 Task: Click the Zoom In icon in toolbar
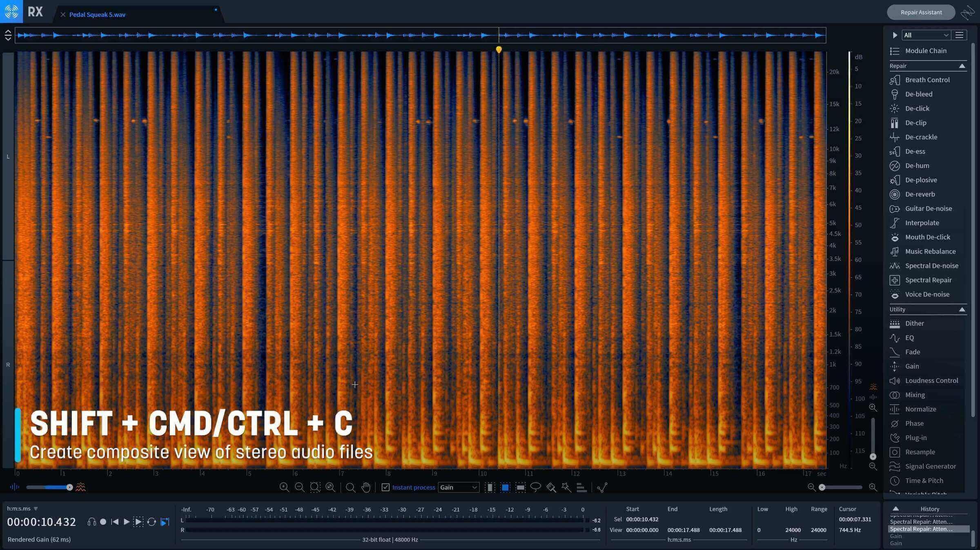[x=284, y=487]
